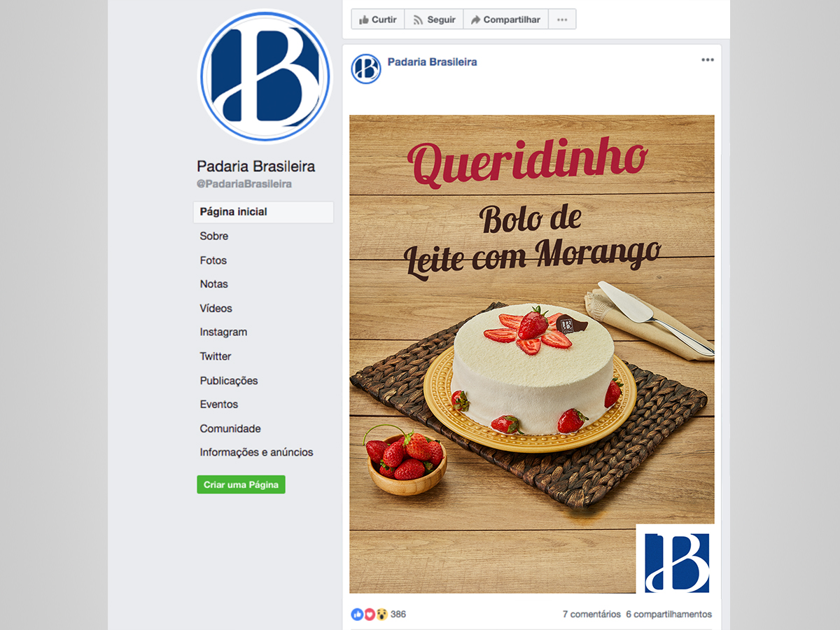Open the strawberry cake post image
The height and width of the screenshot is (630, 840).
coord(532,354)
